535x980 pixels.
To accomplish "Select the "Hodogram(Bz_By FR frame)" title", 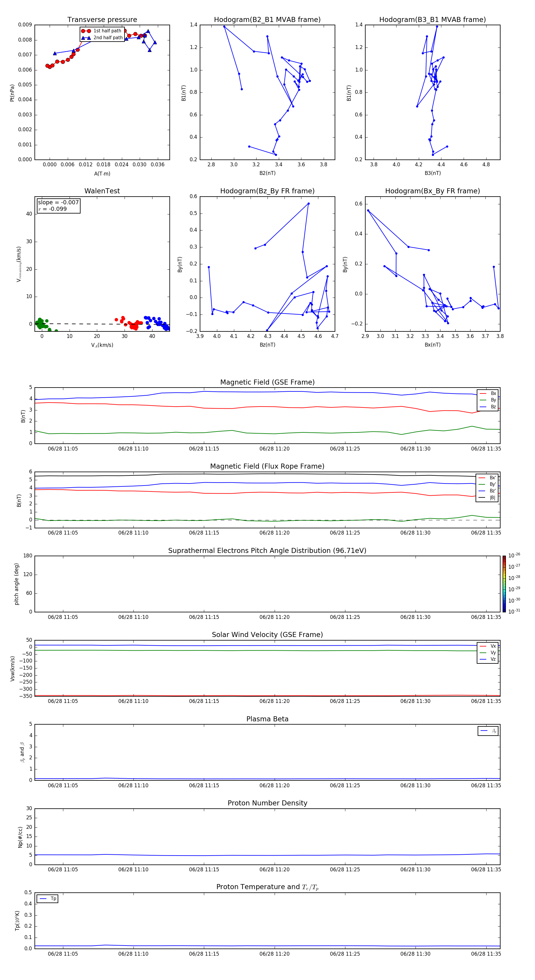I will tap(267, 191).
